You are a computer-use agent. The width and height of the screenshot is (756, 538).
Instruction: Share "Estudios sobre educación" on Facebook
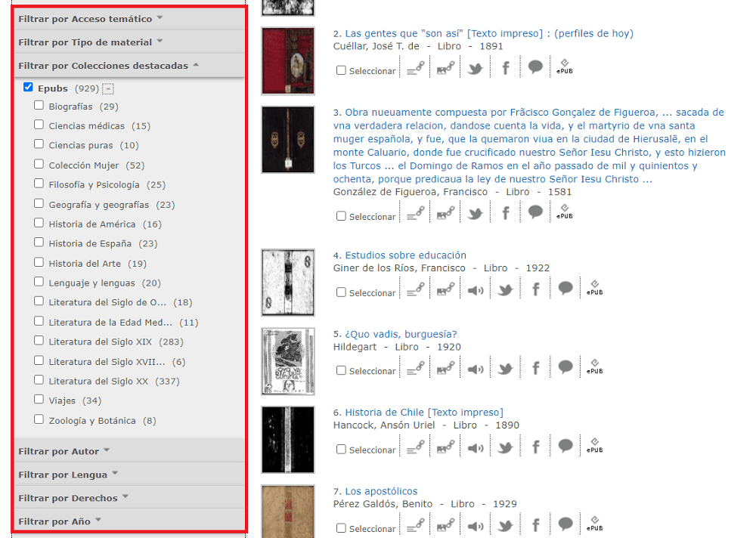pyautogui.click(x=535, y=289)
